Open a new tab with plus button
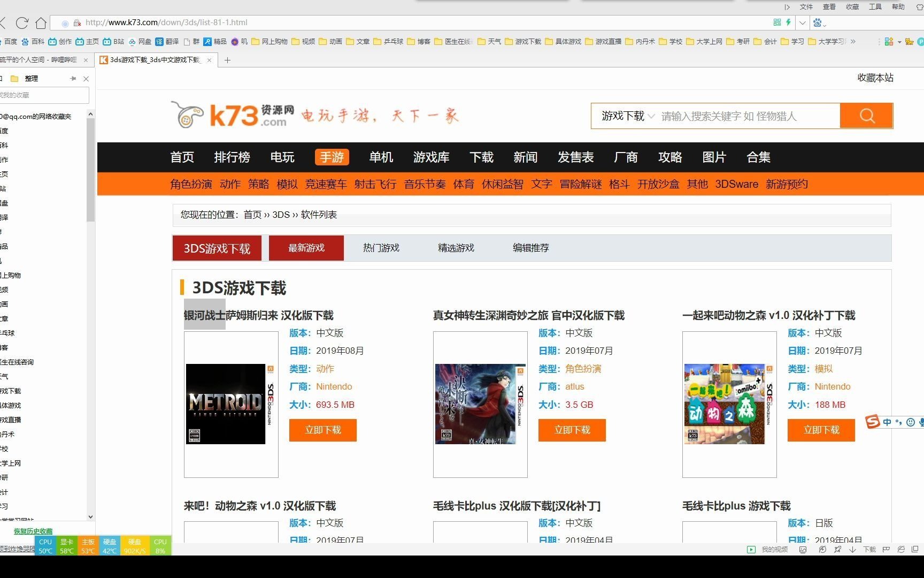Screen dimensions: 924x578 click(x=227, y=60)
